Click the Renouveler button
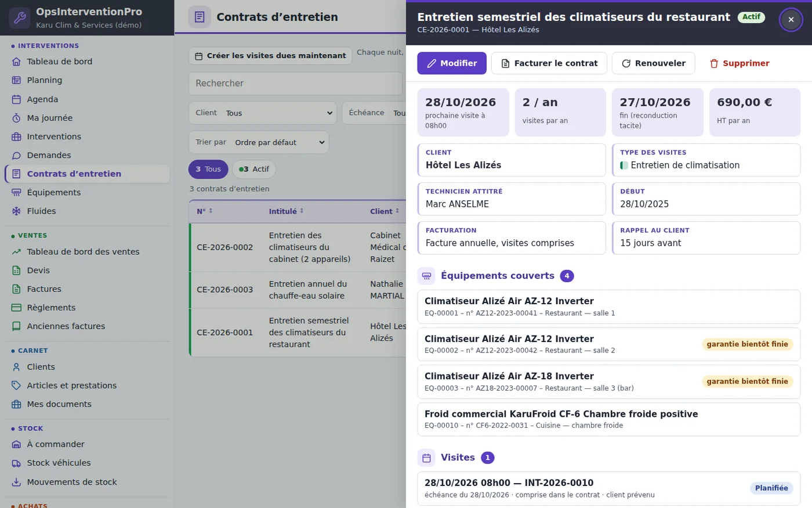 [x=653, y=63]
